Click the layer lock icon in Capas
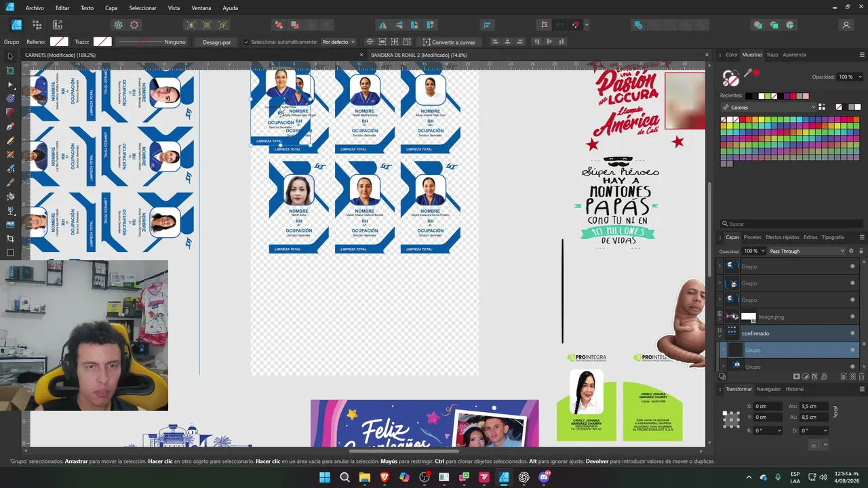Viewport: 868px width, 488px height. pyautogui.click(x=861, y=251)
